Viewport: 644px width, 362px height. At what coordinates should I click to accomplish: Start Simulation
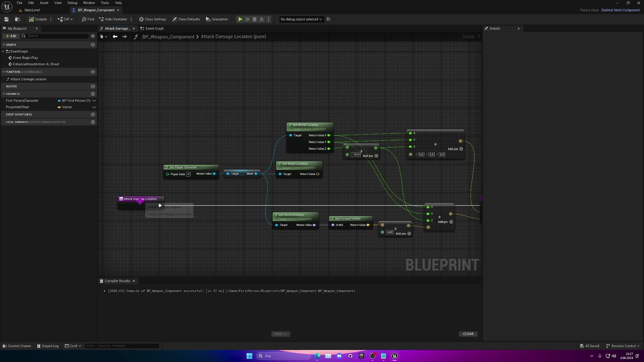pos(217,19)
